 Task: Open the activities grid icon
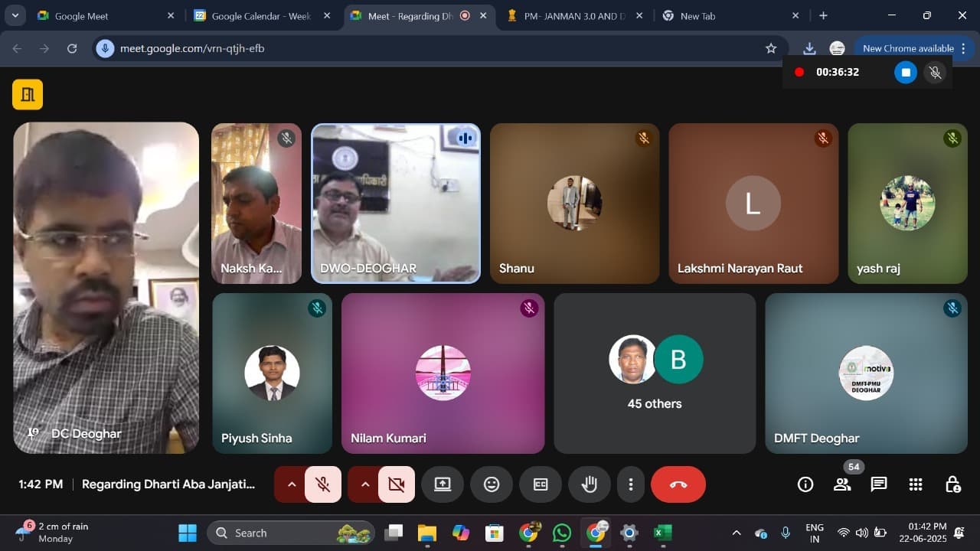pyautogui.click(x=915, y=484)
